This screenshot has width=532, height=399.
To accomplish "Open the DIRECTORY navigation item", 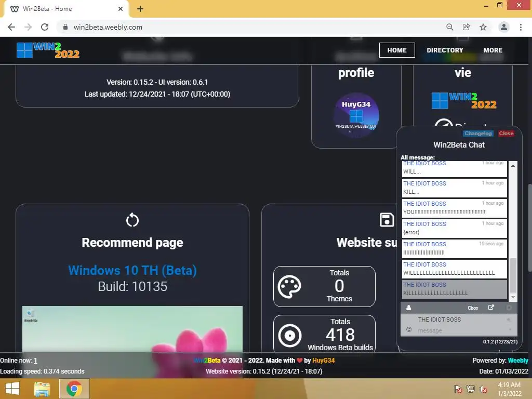I will 445,50.
